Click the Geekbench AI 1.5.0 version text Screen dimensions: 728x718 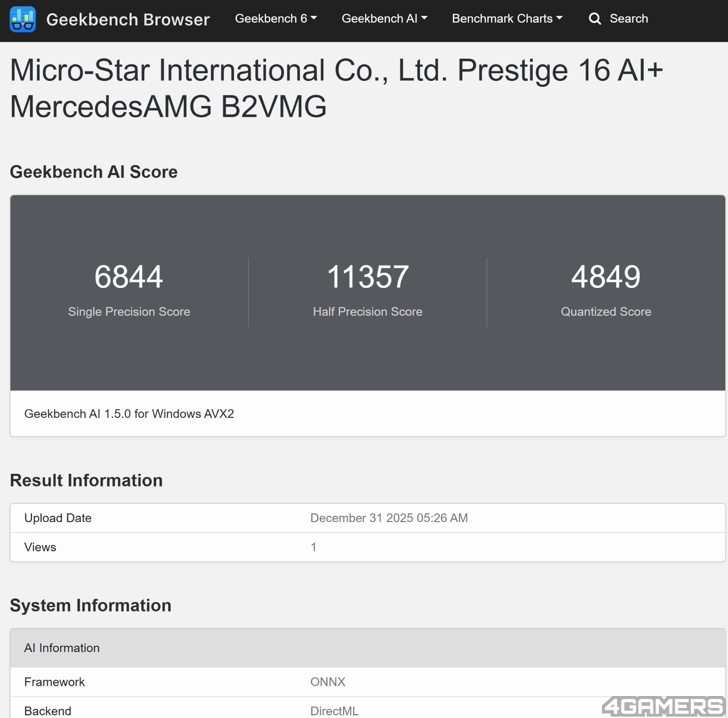[x=129, y=414]
